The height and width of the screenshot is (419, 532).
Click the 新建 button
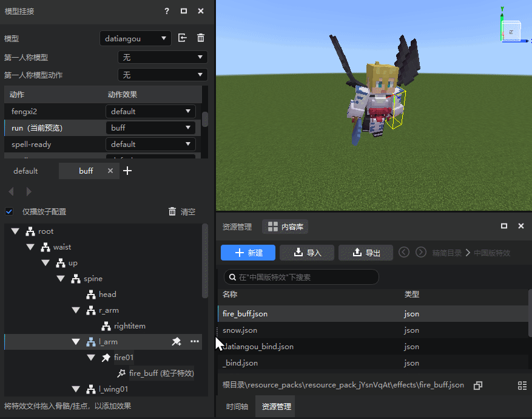click(248, 253)
